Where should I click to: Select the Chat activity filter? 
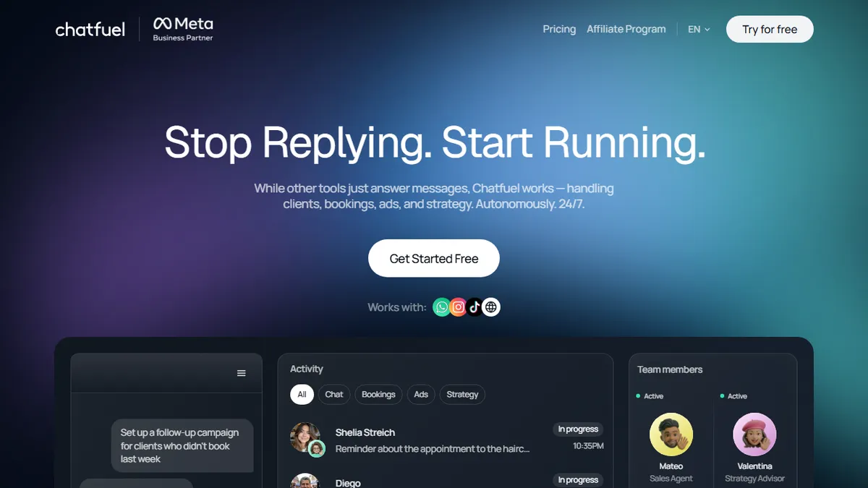tap(334, 394)
